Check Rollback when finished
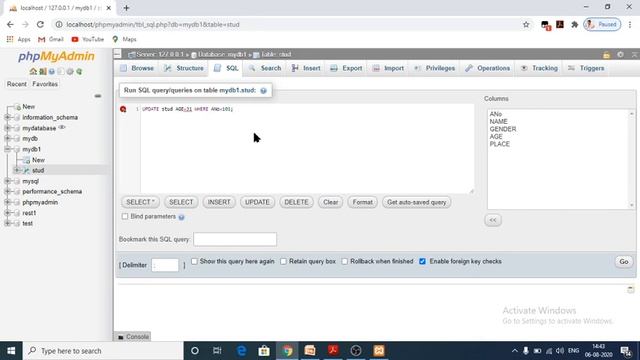The height and width of the screenshot is (360, 640). (344, 261)
